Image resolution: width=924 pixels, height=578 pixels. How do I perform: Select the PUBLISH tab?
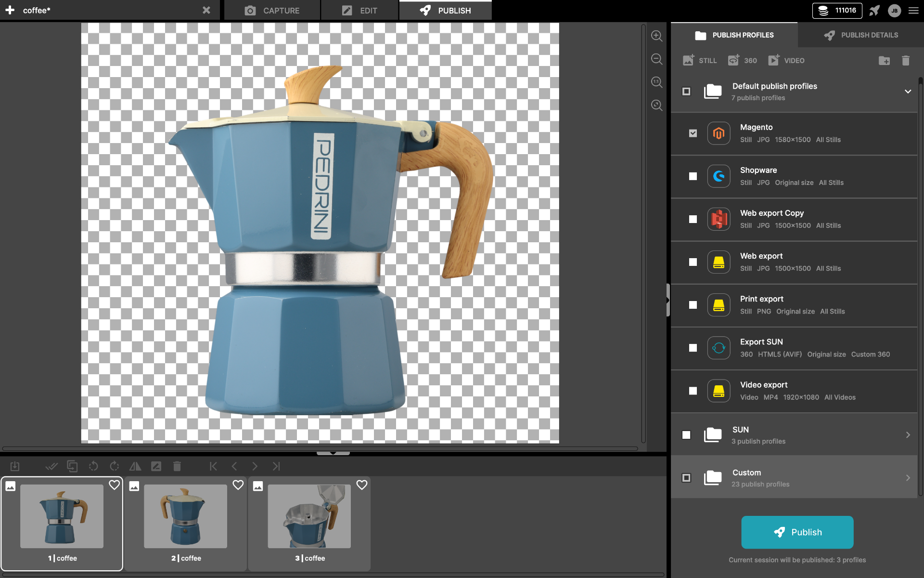[x=445, y=11]
